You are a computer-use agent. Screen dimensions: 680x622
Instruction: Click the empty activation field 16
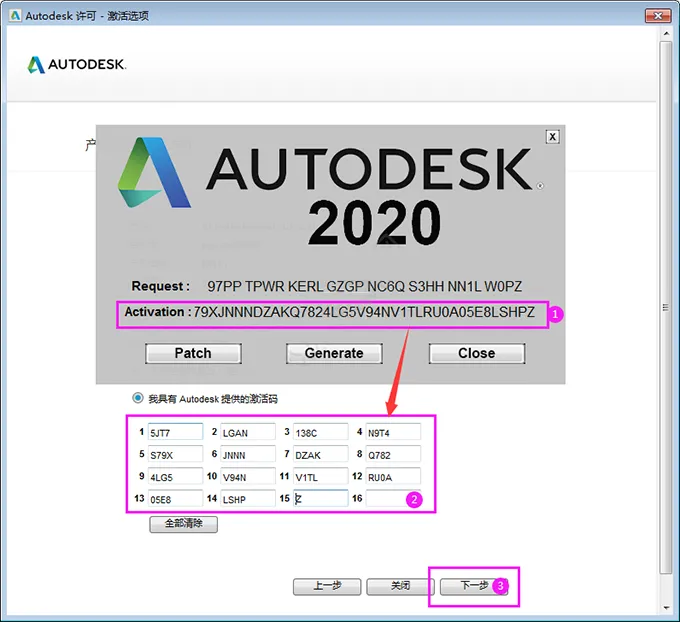click(x=393, y=498)
